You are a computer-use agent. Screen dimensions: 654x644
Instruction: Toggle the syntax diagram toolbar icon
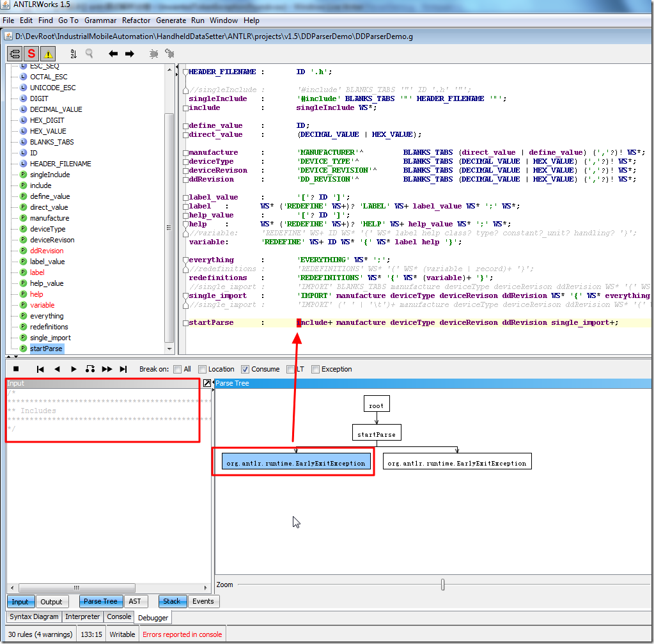click(x=15, y=54)
